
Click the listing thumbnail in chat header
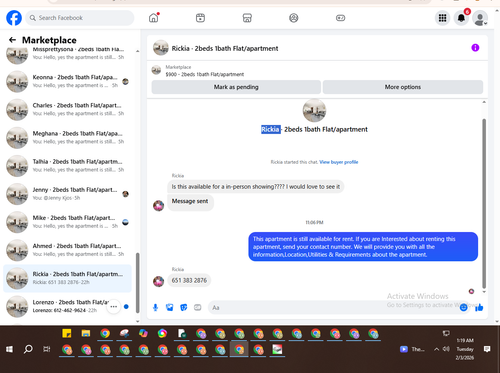[160, 48]
